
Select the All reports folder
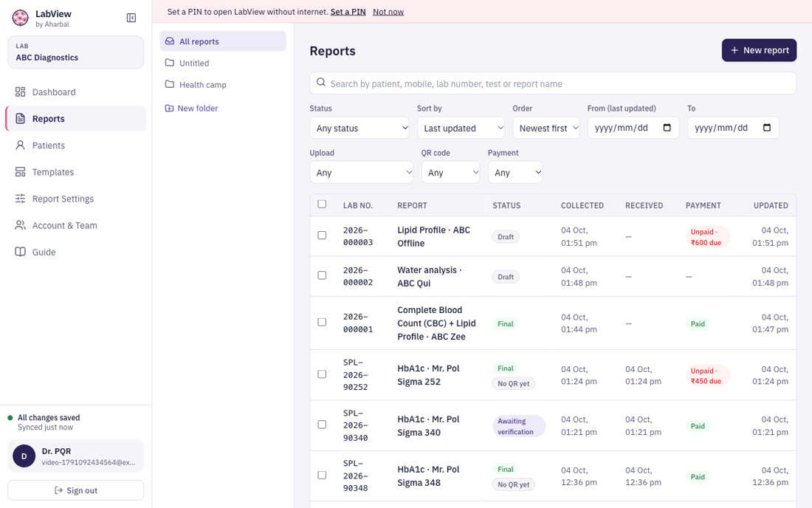coord(223,41)
